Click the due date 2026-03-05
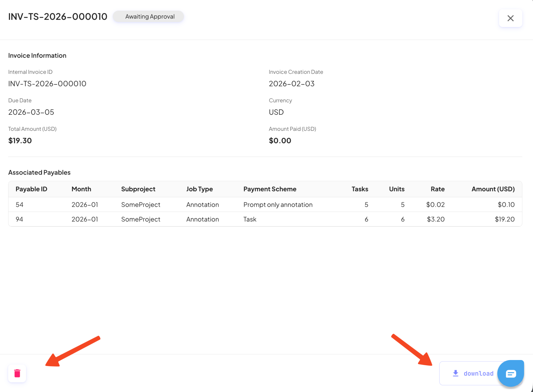Screen dimensions: 533x392 31,112
